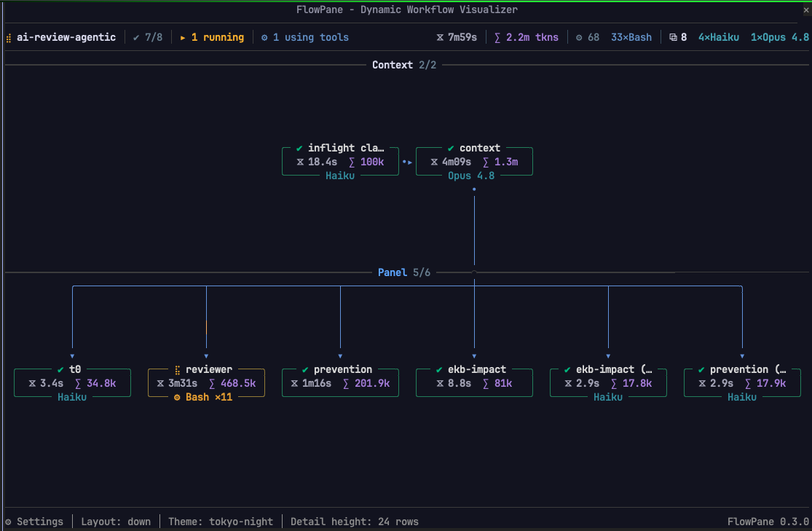
Task: Click the 3m31s duration on reviewer node
Action: coord(183,383)
